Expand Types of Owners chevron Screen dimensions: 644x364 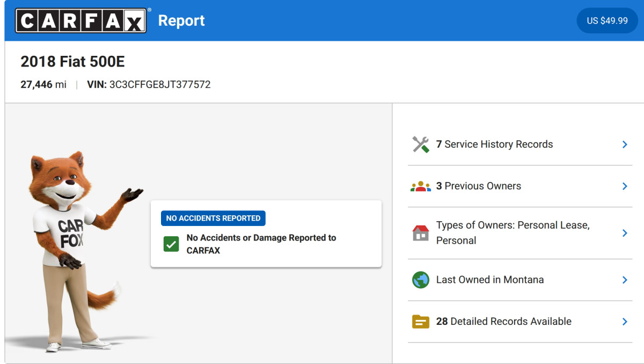point(625,233)
